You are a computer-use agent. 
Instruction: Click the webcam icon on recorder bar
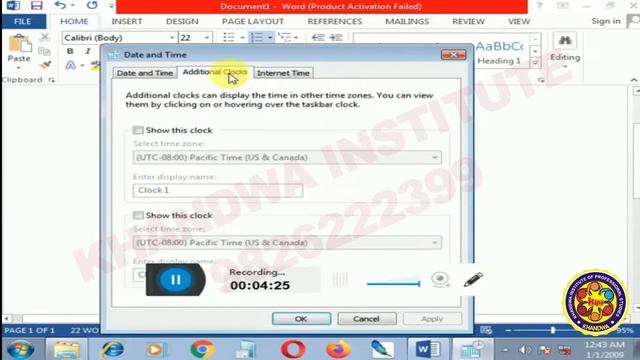tap(440, 279)
